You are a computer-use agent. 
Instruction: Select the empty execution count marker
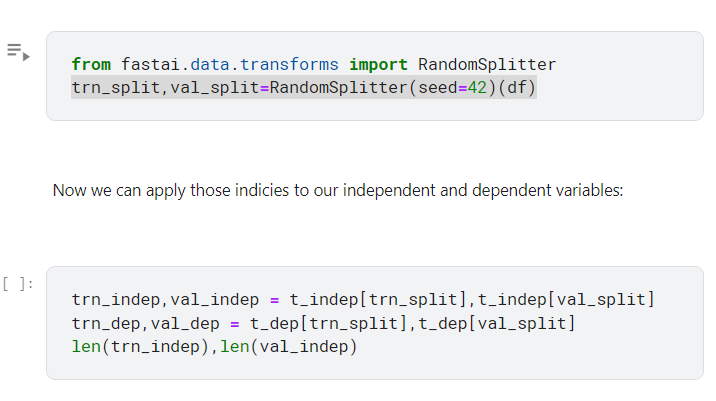click(17, 284)
